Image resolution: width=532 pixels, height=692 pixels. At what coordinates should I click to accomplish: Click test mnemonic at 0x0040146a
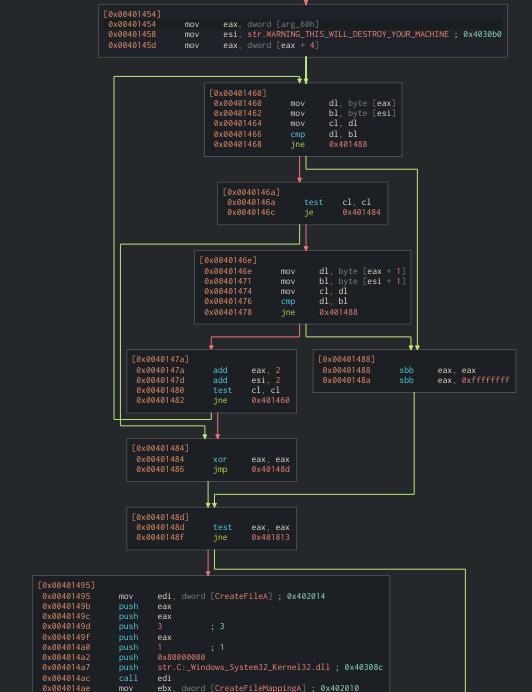(313, 203)
